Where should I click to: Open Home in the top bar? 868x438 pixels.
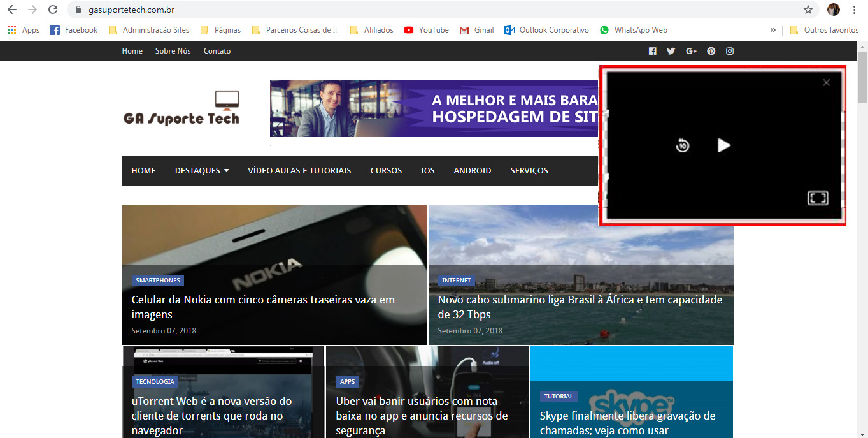tap(132, 51)
